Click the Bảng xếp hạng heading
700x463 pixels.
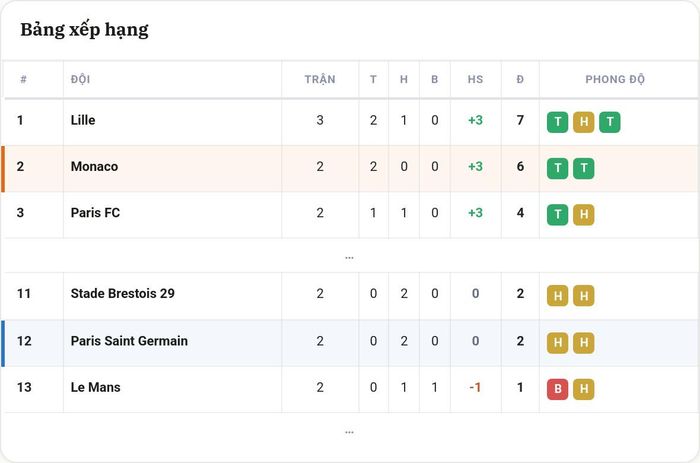pos(84,30)
